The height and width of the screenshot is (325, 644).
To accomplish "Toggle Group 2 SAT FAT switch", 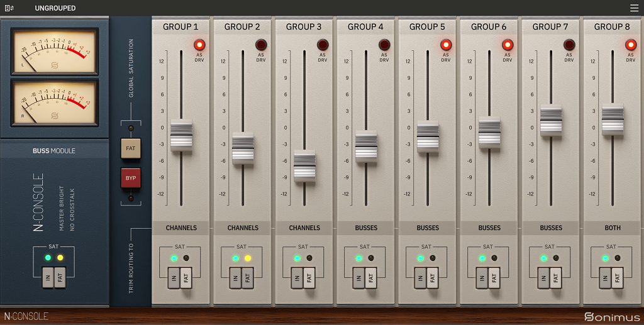I will pyautogui.click(x=248, y=278).
